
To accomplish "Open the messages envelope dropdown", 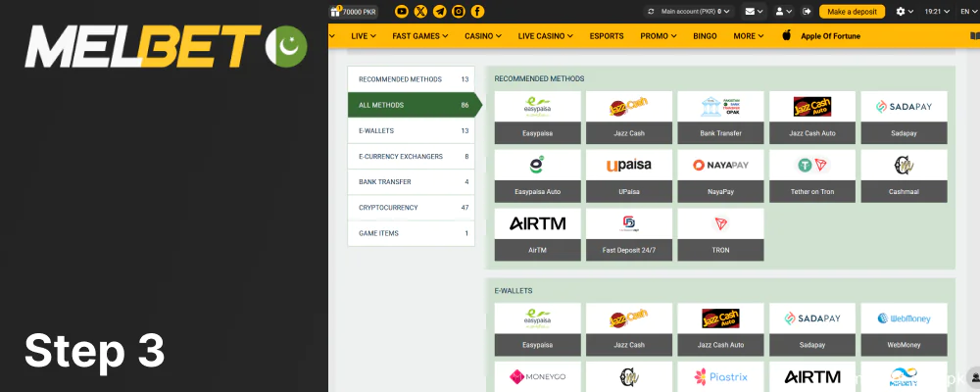I will tap(755, 11).
